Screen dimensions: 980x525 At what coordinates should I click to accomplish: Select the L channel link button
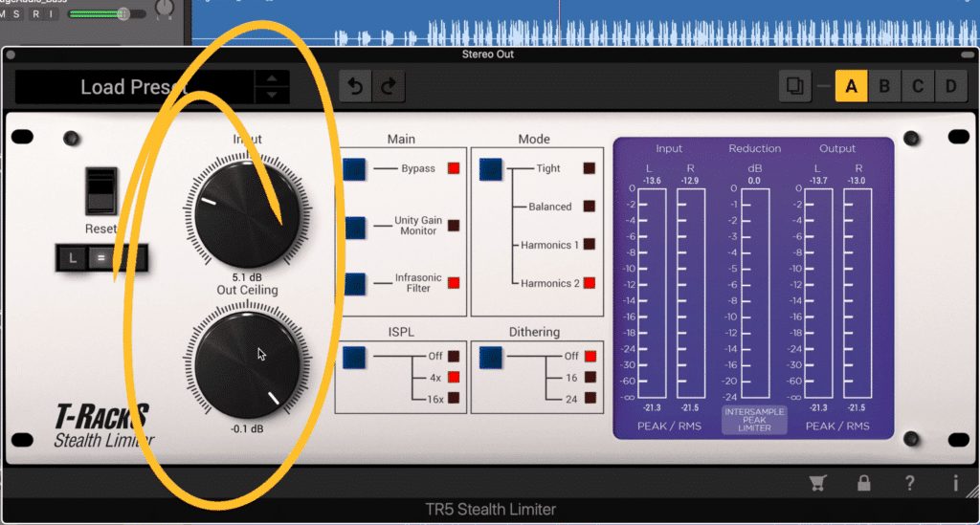click(73, 258)
